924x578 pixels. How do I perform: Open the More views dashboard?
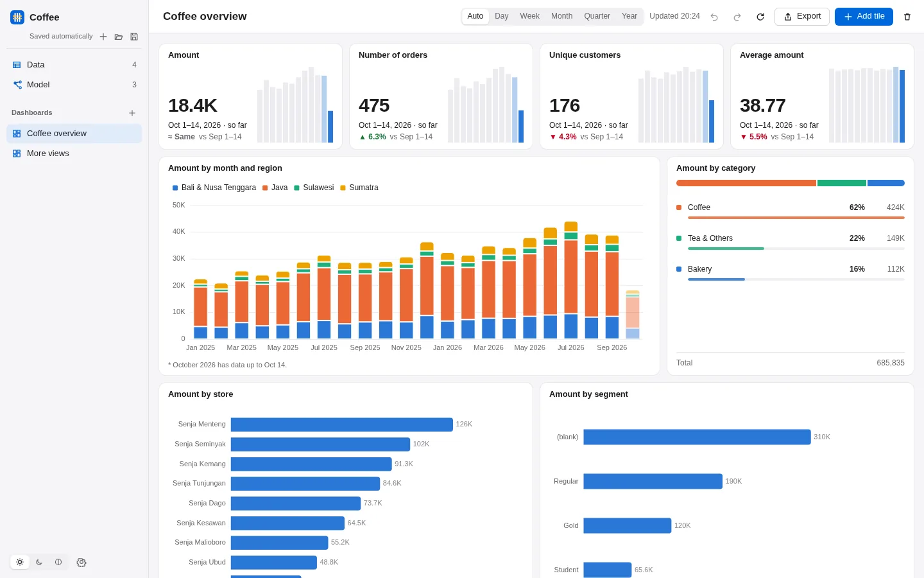[74, 153]
